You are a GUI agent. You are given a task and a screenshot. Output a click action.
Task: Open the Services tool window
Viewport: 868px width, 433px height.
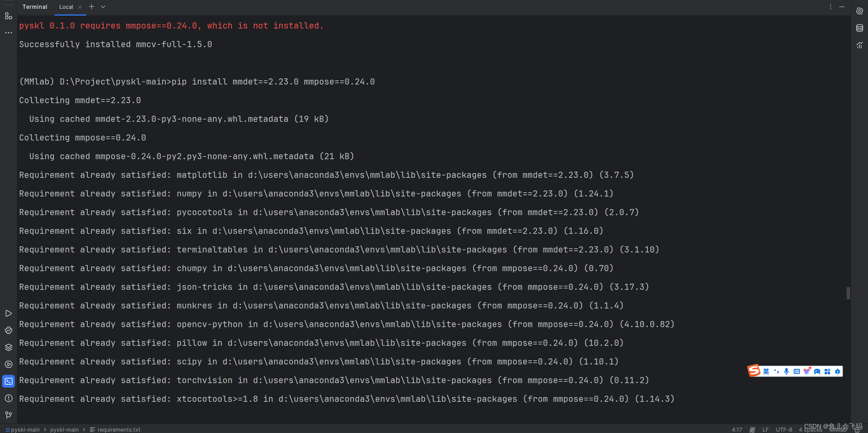click(x=8, y=364)
